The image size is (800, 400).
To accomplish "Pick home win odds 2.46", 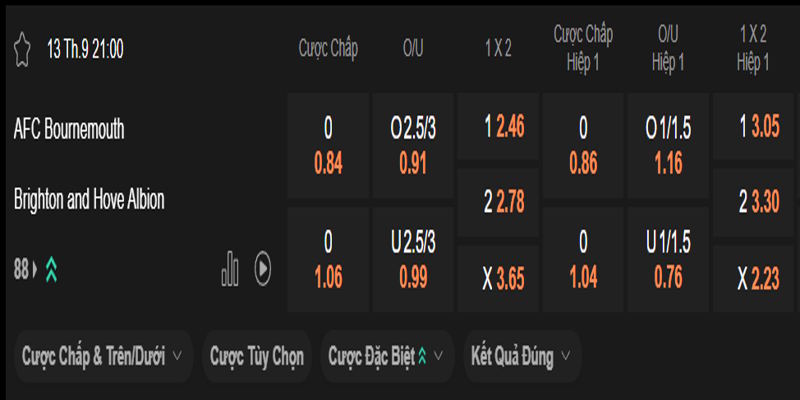I will tap(498, 127).
